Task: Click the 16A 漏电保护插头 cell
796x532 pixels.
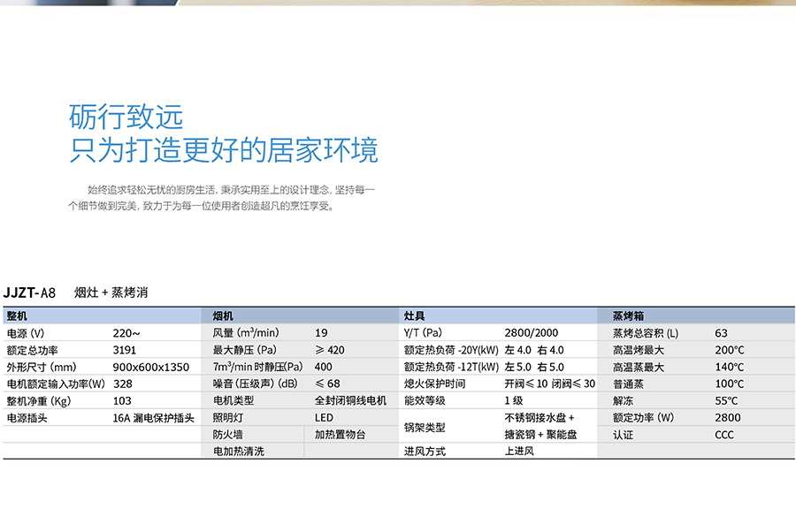Action: pyautogui.click(x=153, y=417)
